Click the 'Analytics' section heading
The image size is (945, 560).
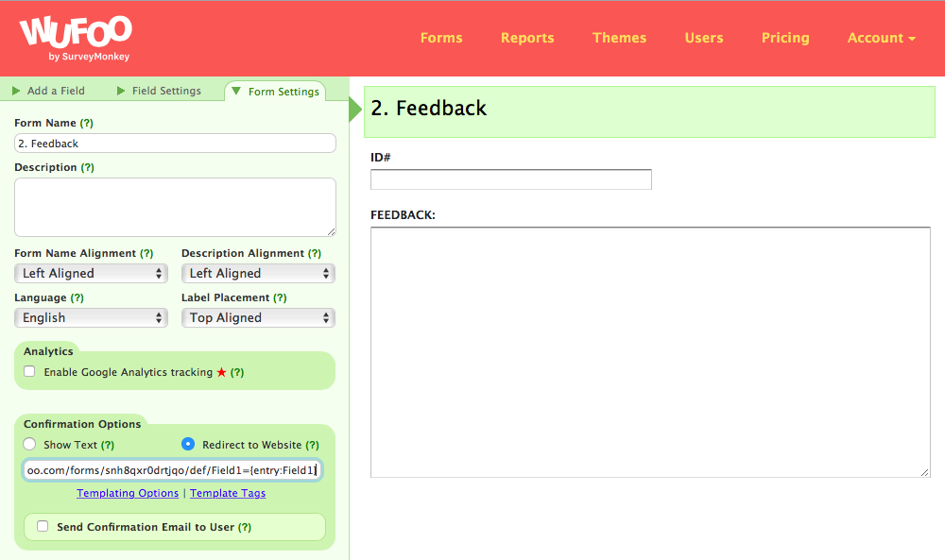[48, 351]
